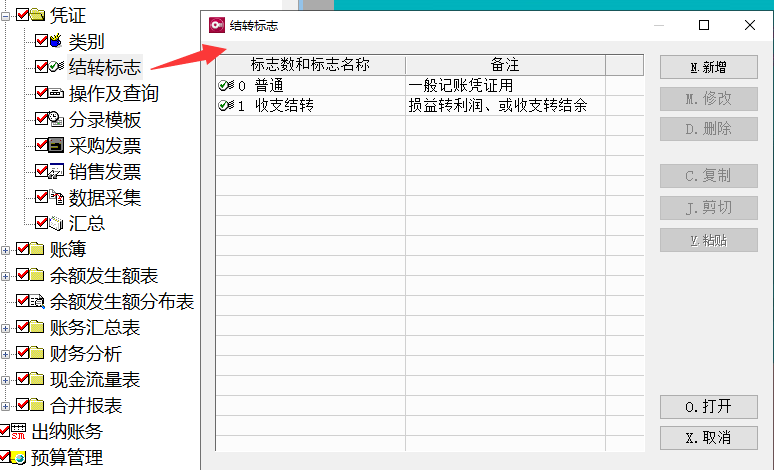The height and width of the screenshot is (470, 774).
Task: Toggle the 类别 checkbox
Action: (x=41, y=40)
